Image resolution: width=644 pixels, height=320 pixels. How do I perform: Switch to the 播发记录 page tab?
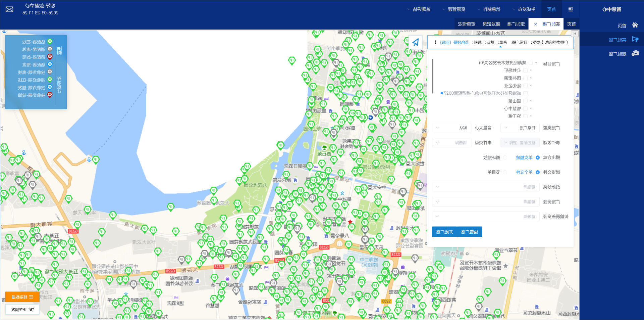(491, 24)
